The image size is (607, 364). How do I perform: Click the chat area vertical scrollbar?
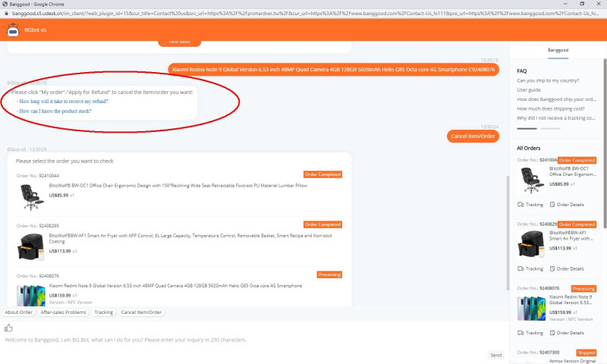click(508, 233)
